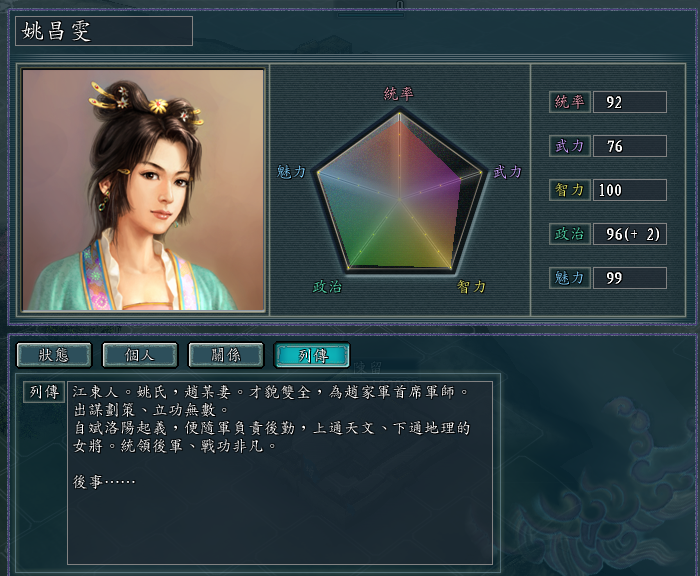This screenshot has width=700, height=576.
Task: Click the 列傳 label beside the biography
Action: click(x=44, y=392)
